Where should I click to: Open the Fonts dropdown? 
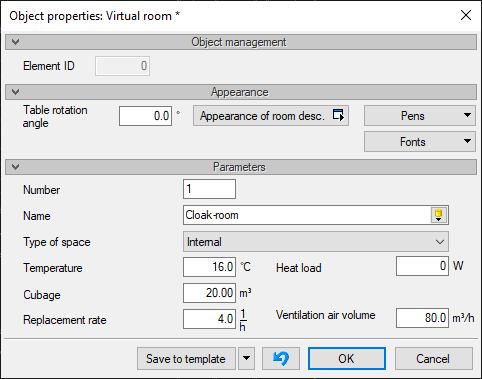[420, 142]
